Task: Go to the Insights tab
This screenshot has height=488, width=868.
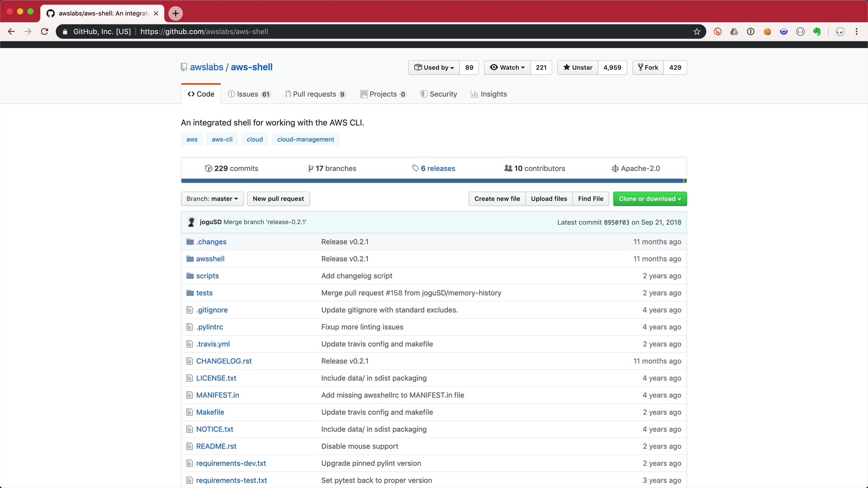Action: (489, 94)
